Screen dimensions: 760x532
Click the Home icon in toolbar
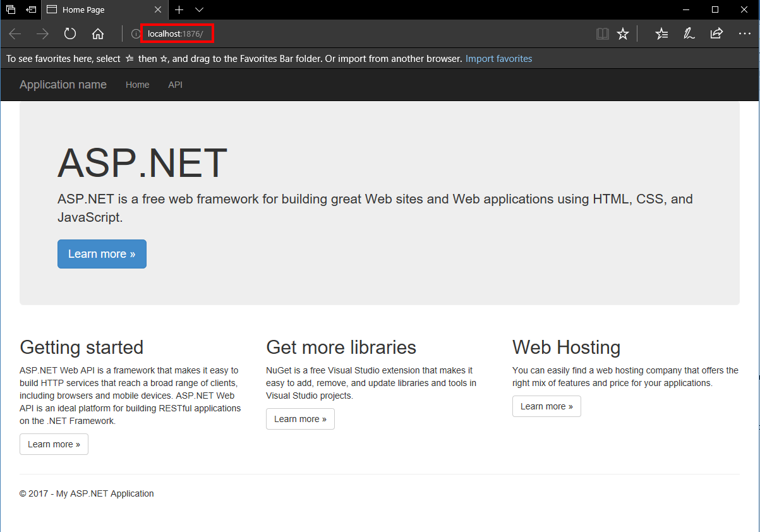pos(98,33)
